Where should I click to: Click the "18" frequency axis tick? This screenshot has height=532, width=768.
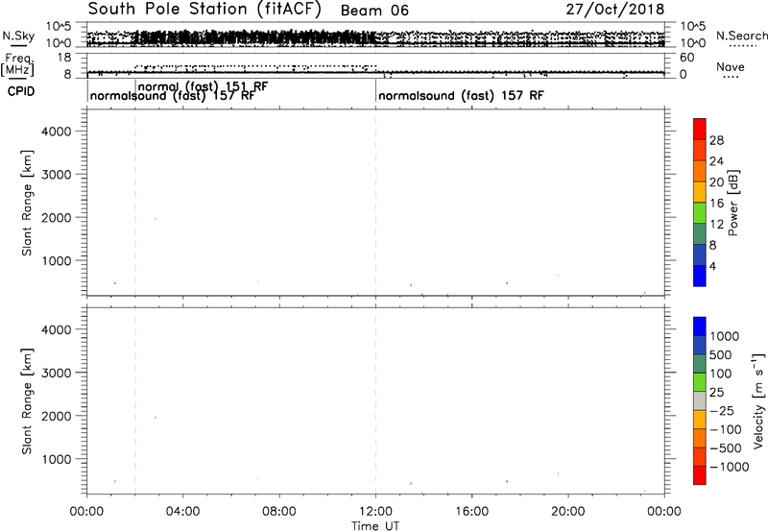[64, 58]
